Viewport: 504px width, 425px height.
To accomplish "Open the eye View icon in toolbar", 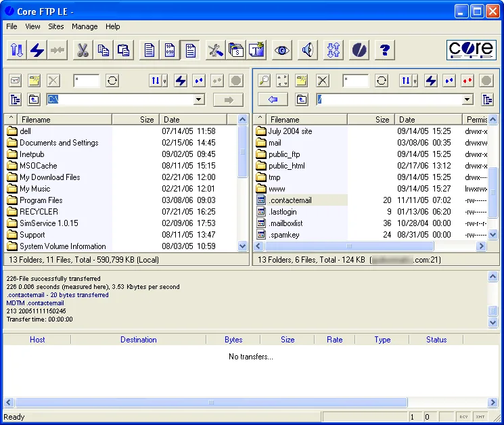I will [x=282, y=50].
